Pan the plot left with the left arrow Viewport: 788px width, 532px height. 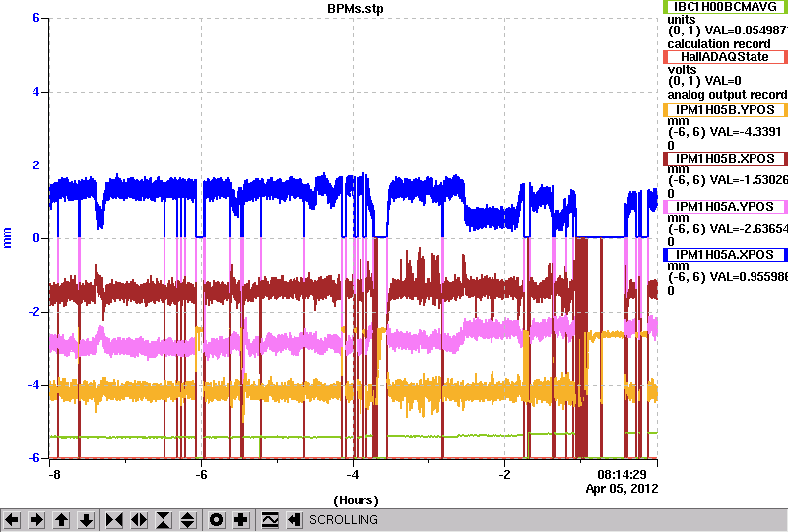pyautogui.click(x=12, y=520)
